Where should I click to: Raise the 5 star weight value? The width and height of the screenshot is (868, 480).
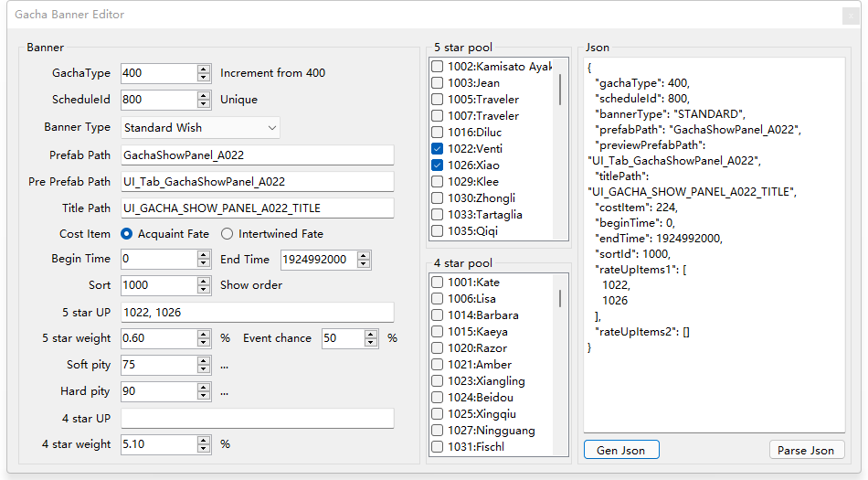pos(203,334)
